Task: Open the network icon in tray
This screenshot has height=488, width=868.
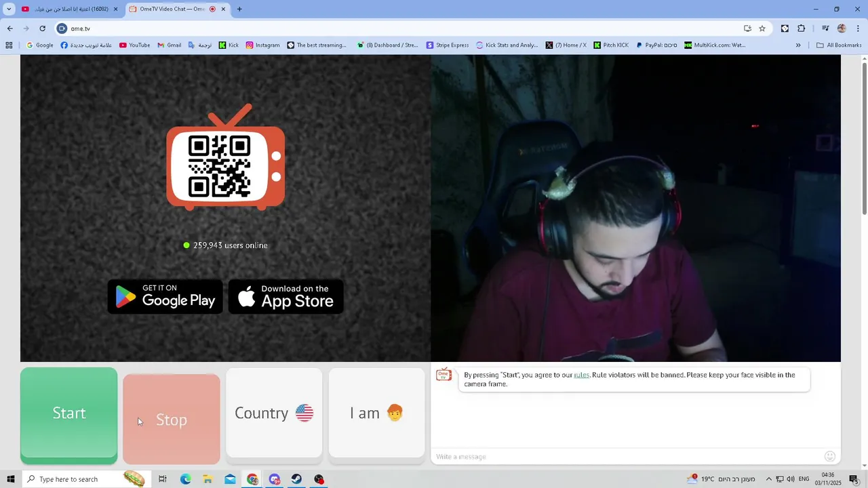Action: pos(780,479)
